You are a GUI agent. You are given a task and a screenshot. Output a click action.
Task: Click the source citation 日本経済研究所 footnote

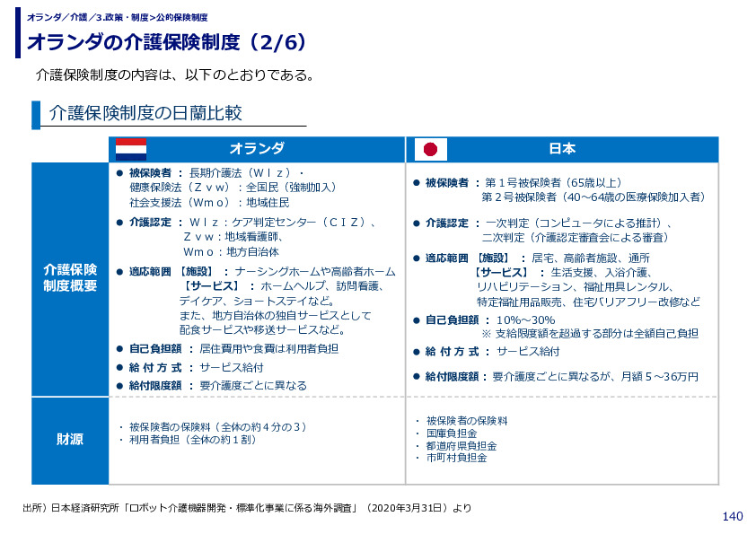(x=247, y=509)
